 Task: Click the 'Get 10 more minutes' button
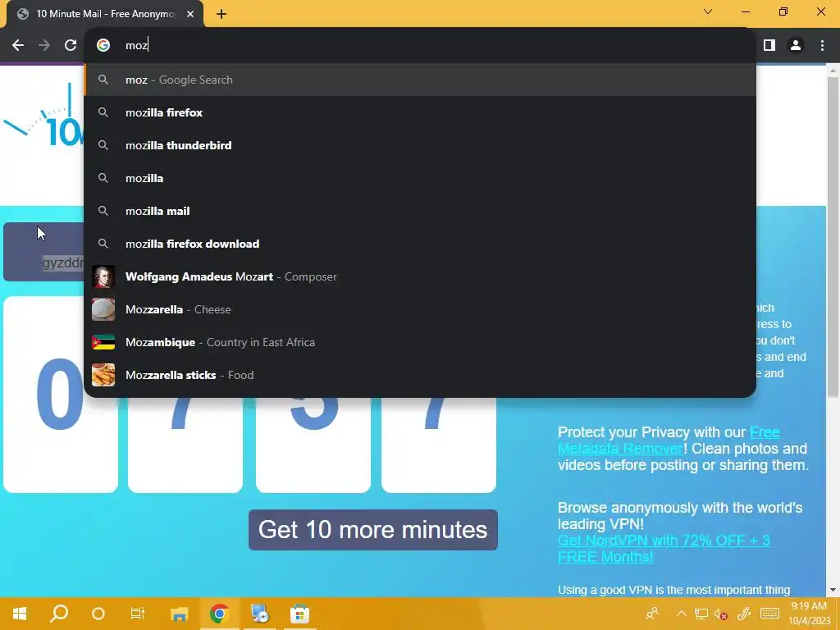tap(373, 530)
